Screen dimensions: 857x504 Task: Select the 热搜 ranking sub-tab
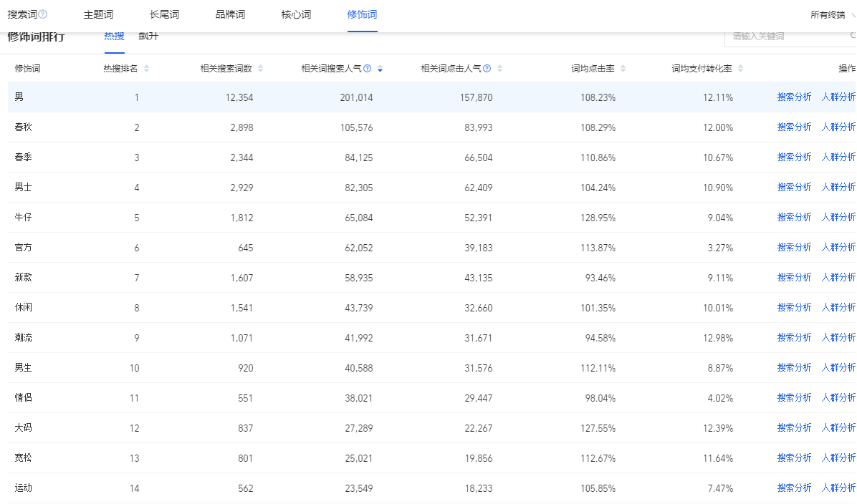click(114, 37)
